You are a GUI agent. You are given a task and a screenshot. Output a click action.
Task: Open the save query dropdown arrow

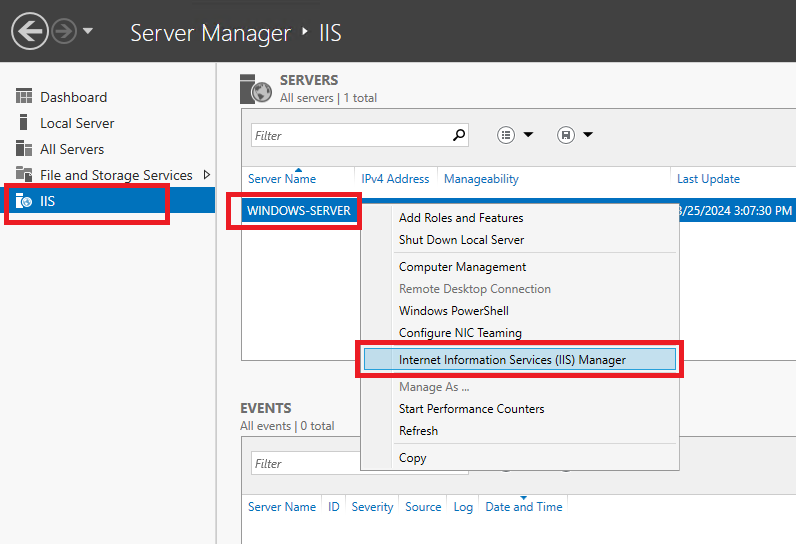[x=588, y=134]
